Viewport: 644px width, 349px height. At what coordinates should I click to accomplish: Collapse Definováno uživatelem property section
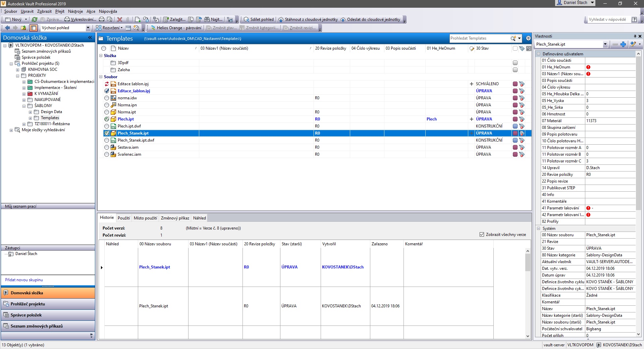coord(539,54)
